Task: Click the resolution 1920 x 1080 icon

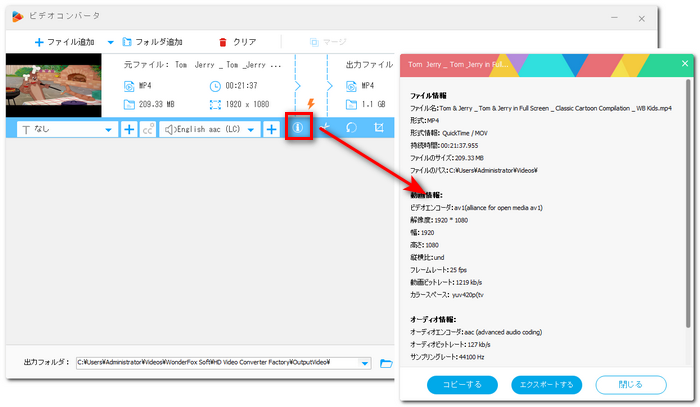Action: pos(215,104)
